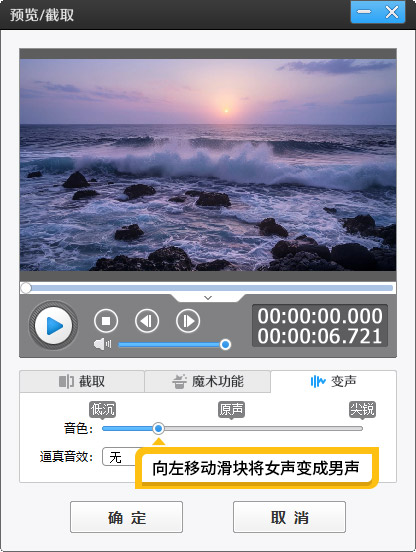Click the 音色 slider knob
The height and width of the screenshot is (552, 416).
(158, 428)
